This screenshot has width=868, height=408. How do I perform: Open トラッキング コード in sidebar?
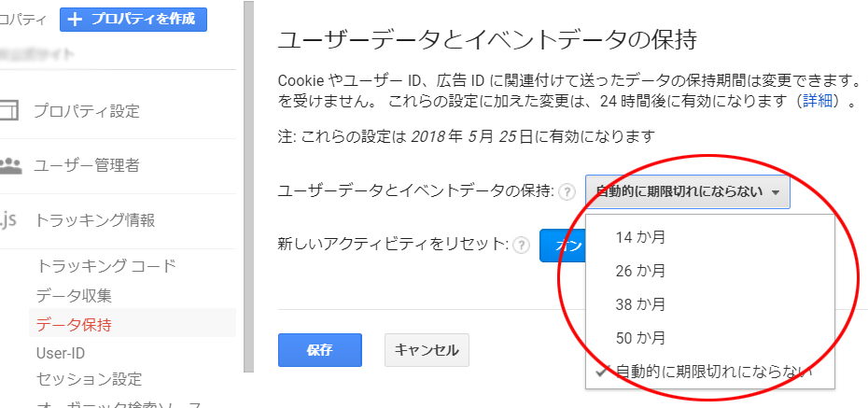[x=106, y=266]
